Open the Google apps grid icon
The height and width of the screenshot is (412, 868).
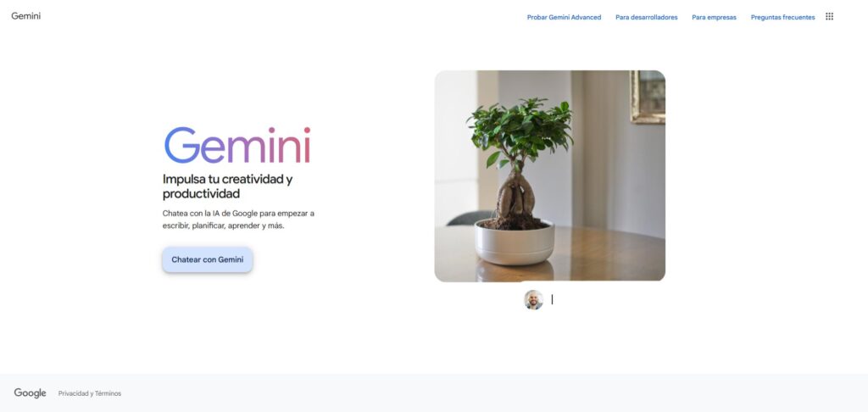829,17
